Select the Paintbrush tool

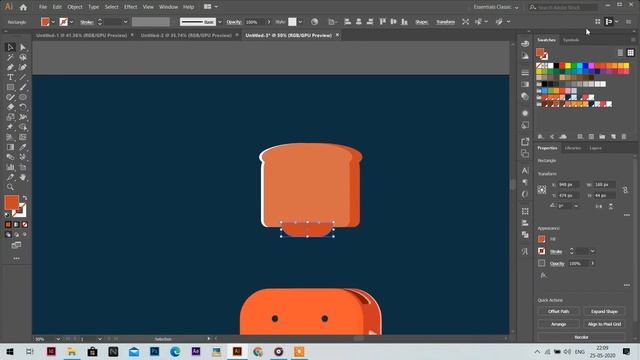coord(23,87)
